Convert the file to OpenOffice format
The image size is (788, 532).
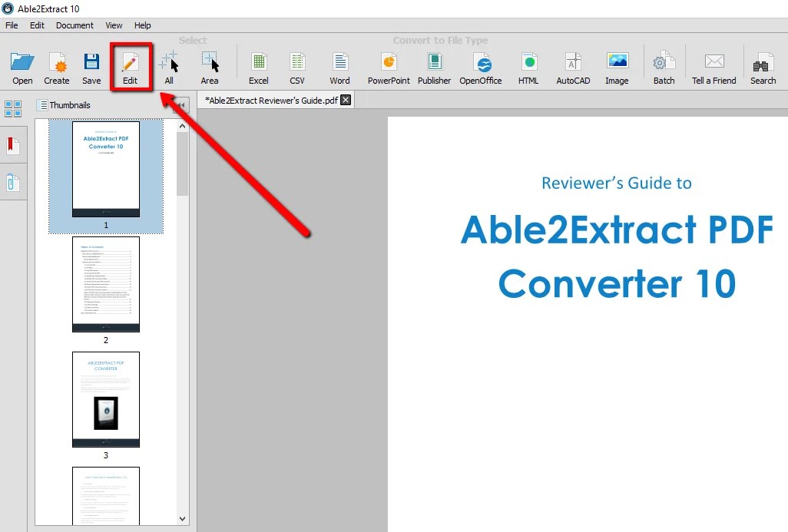tap(481, 66)
